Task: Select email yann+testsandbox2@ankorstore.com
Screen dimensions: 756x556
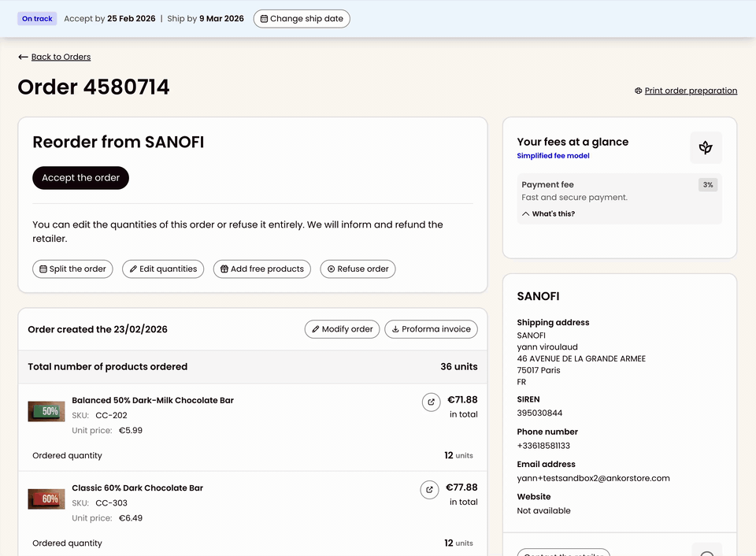Action: (593, 478)
